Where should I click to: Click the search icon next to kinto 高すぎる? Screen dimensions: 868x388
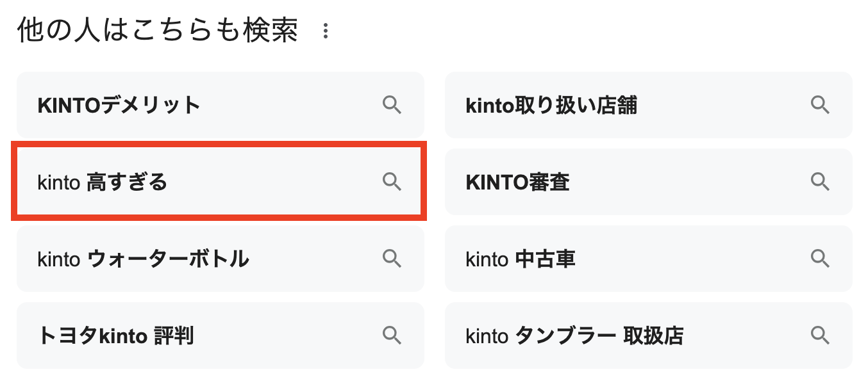point(392,182)
